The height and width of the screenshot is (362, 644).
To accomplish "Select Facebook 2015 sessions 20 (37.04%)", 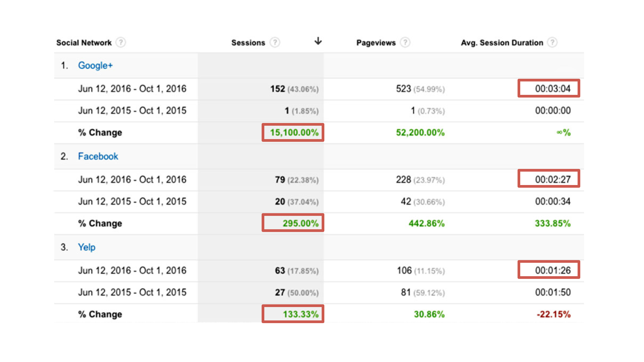I will 297,201.
